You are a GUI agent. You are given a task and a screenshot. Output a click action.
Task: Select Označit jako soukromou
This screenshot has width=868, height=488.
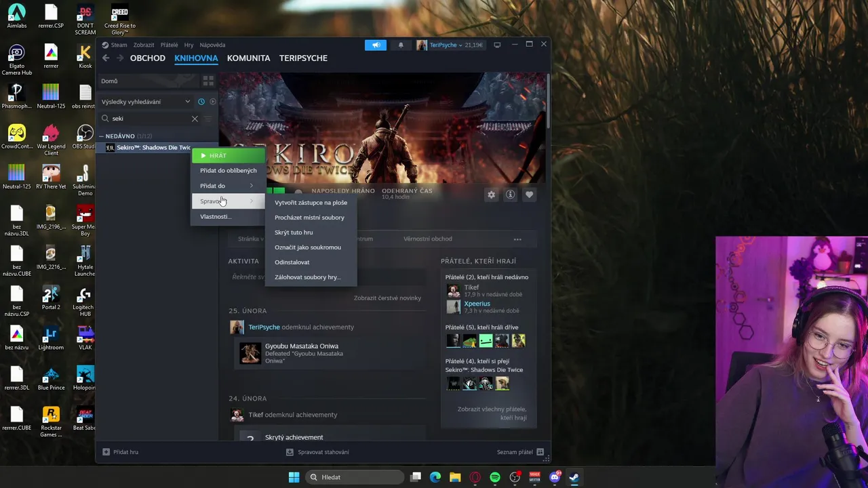311,247
